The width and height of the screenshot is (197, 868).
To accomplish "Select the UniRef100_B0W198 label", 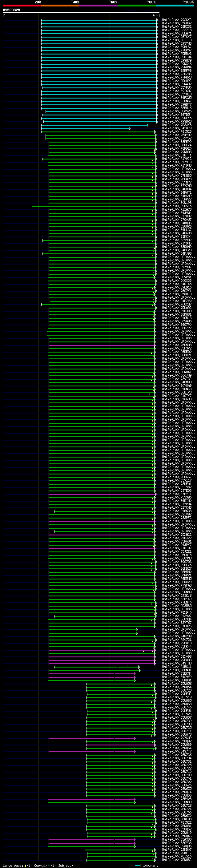I will (177, 203).
